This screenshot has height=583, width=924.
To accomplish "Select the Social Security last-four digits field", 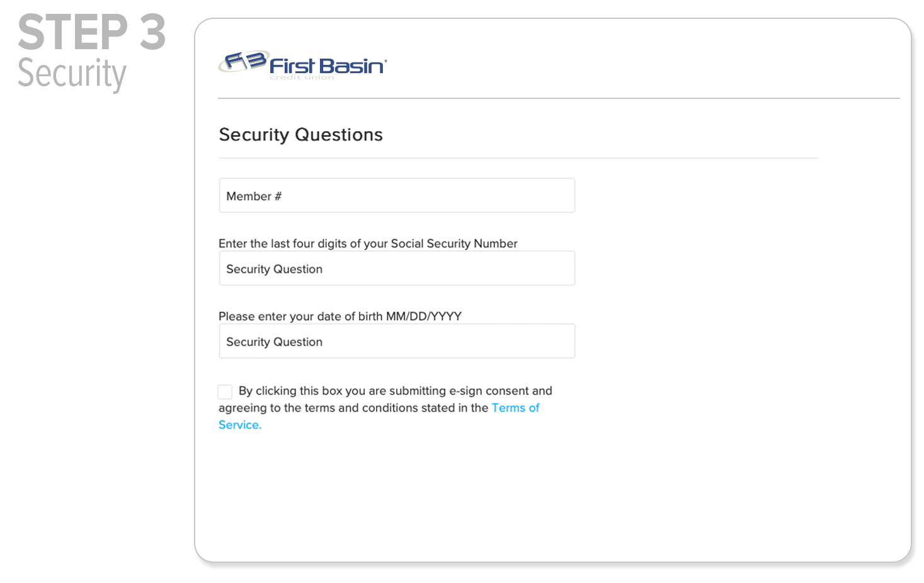I will tap(397, 269).
